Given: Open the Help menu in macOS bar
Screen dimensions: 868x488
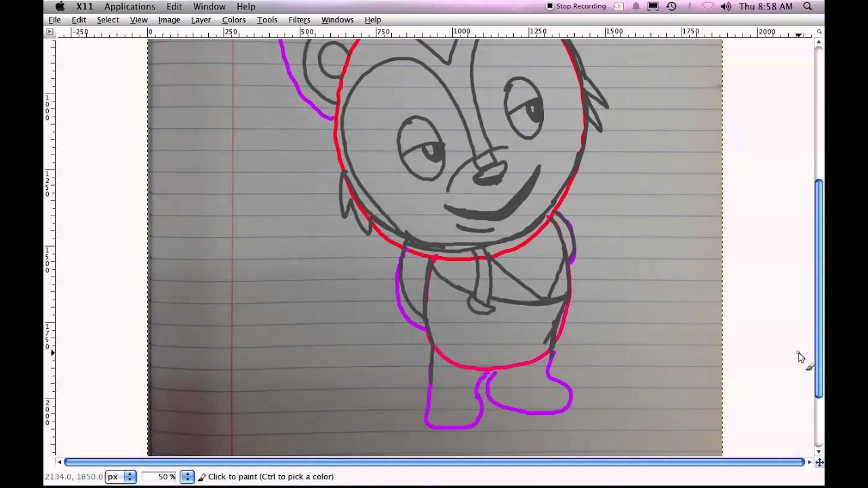Looking at the screenshot, I should click(x=246, y=6).
